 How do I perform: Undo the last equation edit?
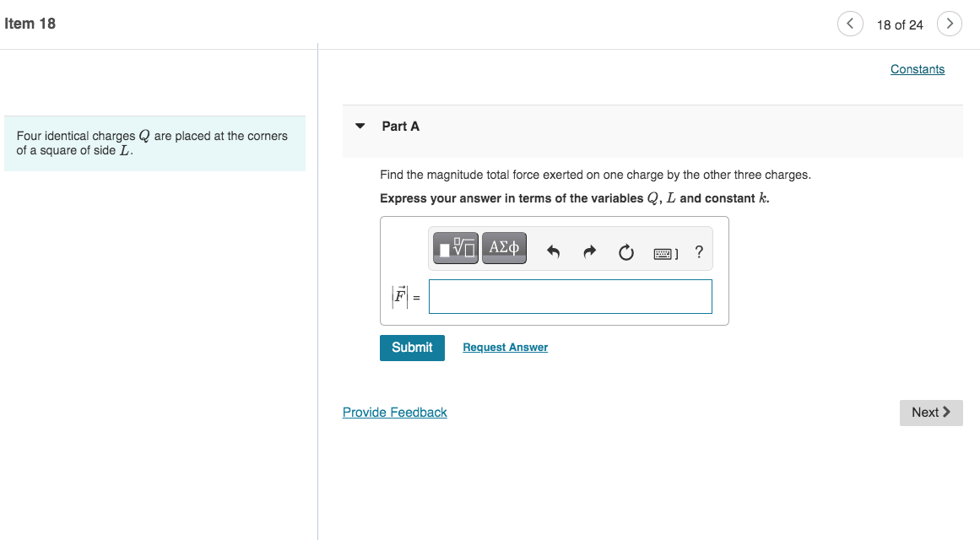(x=553, y=251)
